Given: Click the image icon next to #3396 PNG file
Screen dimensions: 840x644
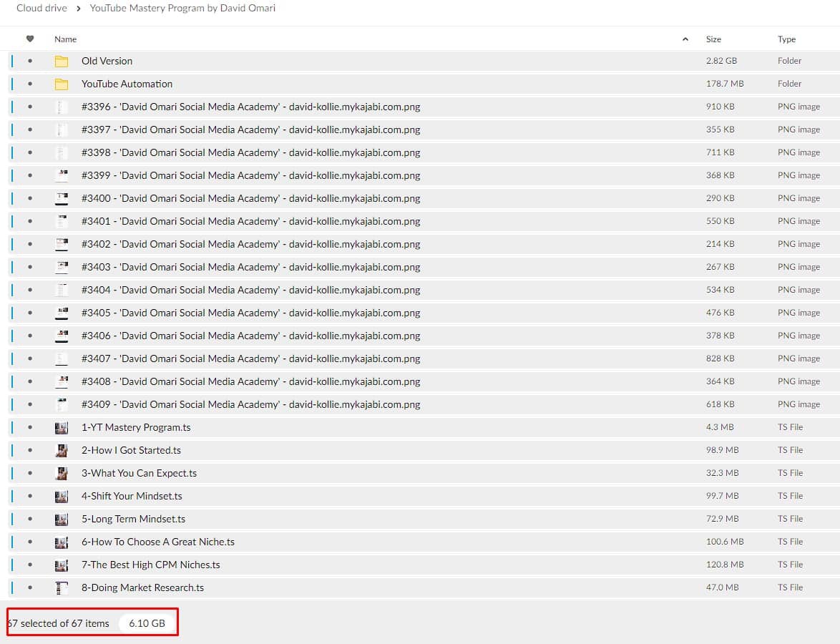Looking at the screenshot, I should pos(62,107).
